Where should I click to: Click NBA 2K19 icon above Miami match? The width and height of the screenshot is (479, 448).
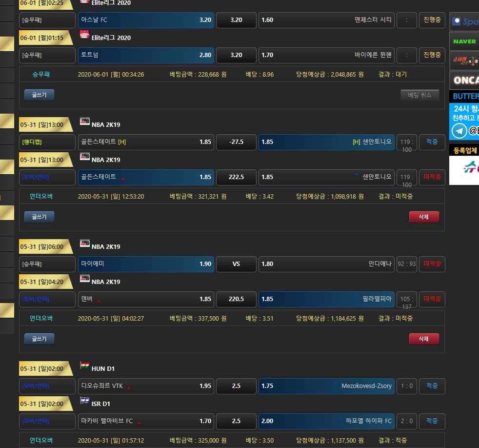(85, 244)
